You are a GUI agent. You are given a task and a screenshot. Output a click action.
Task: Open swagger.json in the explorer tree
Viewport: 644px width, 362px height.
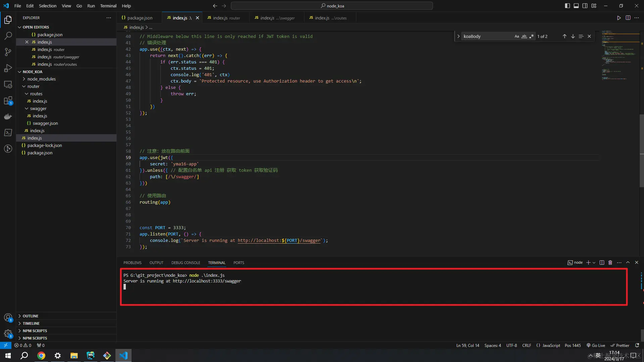coord(45,123)
